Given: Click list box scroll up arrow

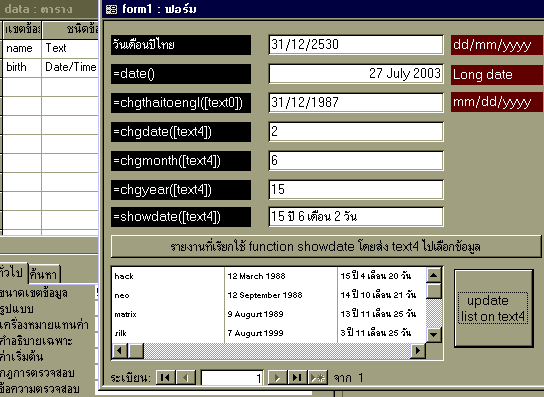Looking at the screenshot, I should (x=433, y=275).
